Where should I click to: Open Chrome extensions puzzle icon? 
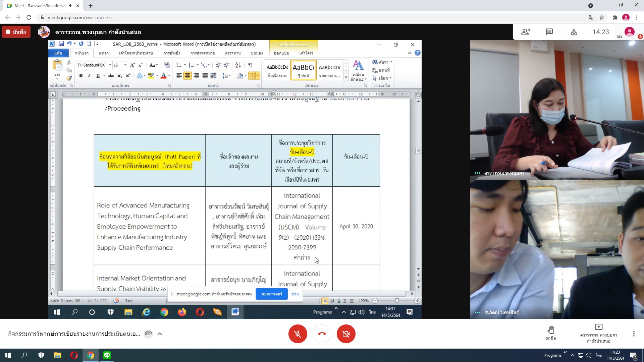[x=615, y=17]
